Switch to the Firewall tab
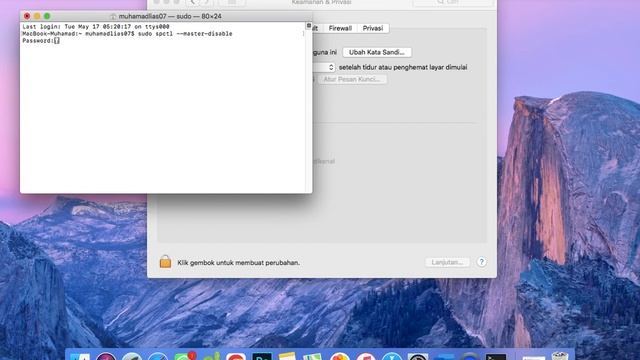 pyautogui.click(x=340, y=28)
